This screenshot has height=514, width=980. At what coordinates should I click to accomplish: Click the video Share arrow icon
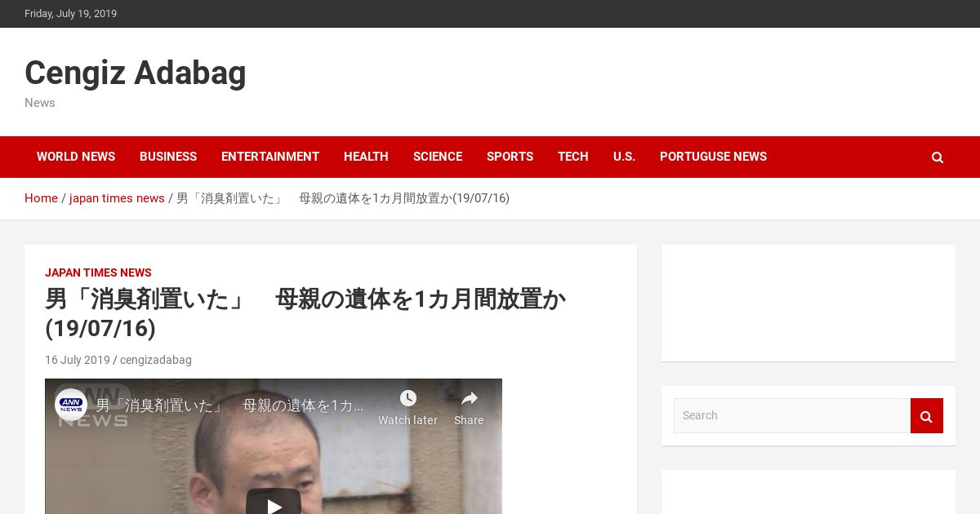pos(469,398)
